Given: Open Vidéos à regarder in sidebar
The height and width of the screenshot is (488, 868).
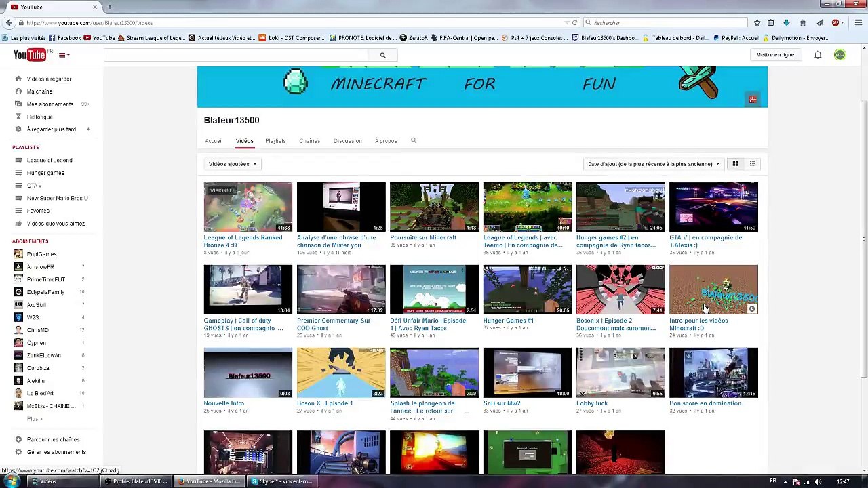Looking at the screenshot, I should click(49, 79).
